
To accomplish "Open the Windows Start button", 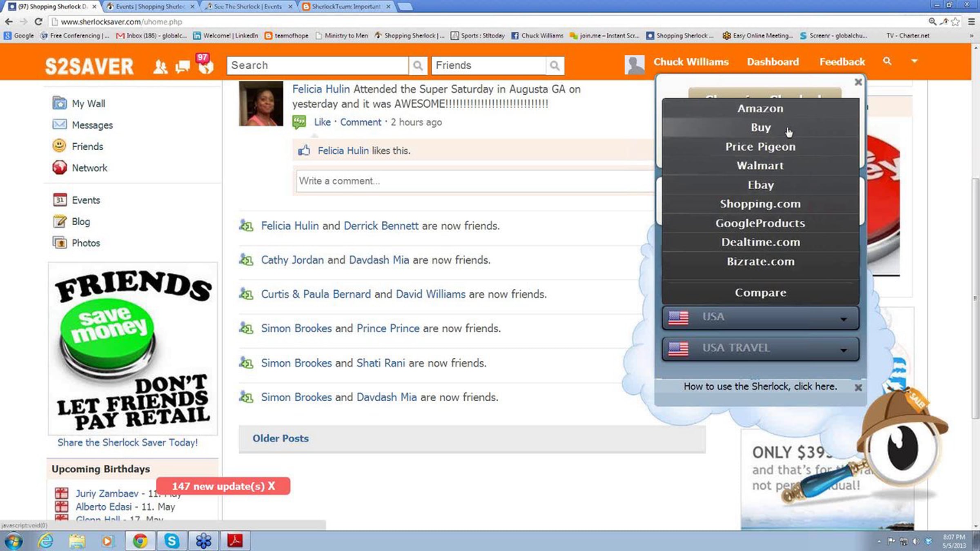I will (x=13, y=541).
